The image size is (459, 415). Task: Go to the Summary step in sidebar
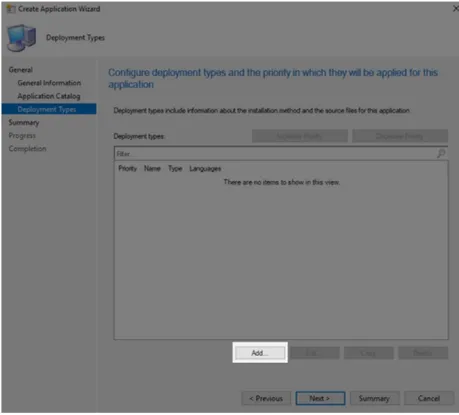click(24, 122)
